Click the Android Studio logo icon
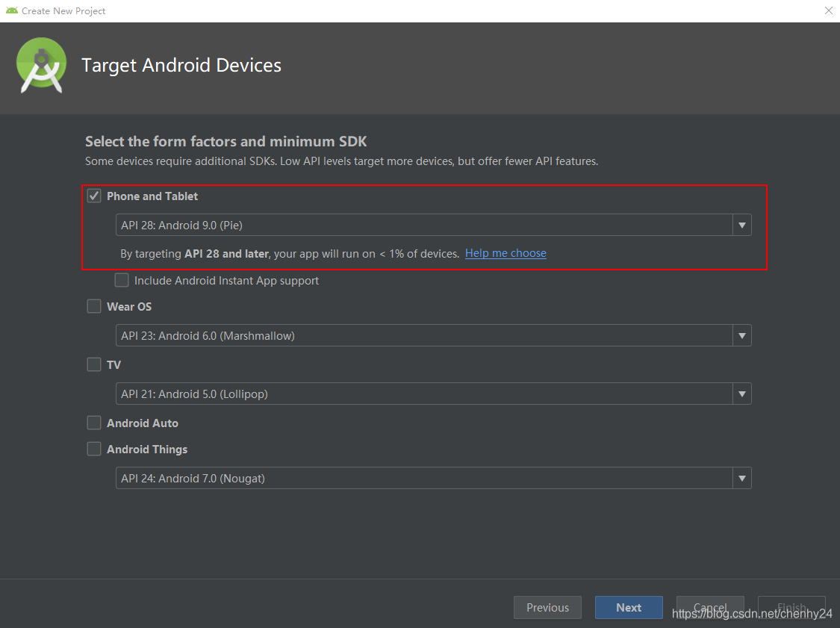The image size is (840, 628). (x=42, y=66)
